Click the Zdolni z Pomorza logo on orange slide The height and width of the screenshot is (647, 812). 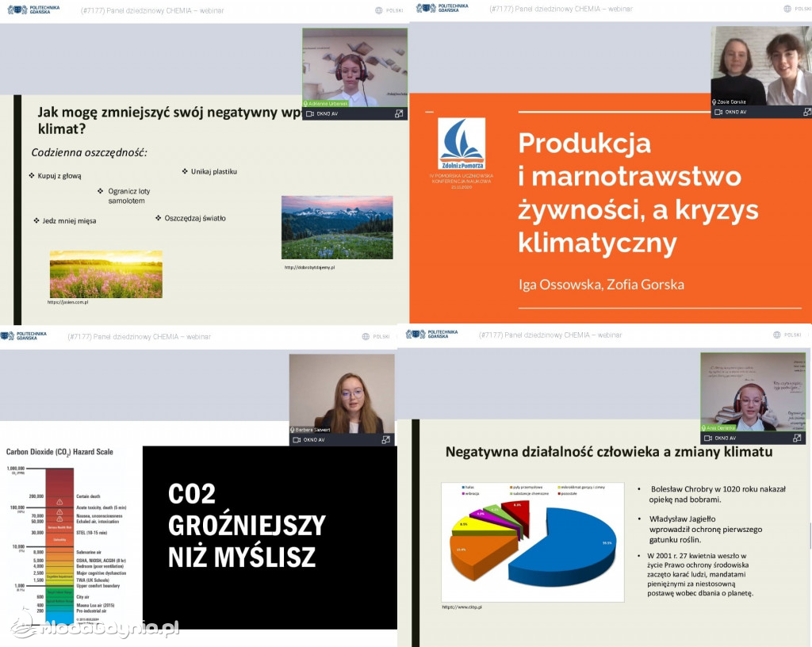tap(462, 145)
